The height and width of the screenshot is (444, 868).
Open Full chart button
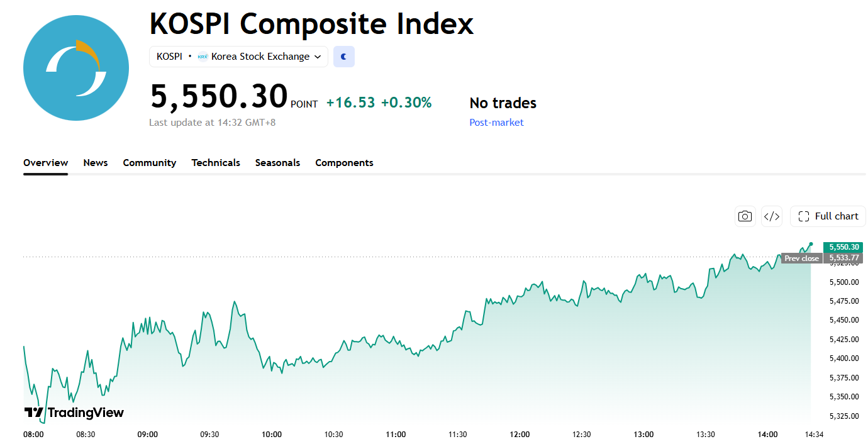[x=828, y=216]
